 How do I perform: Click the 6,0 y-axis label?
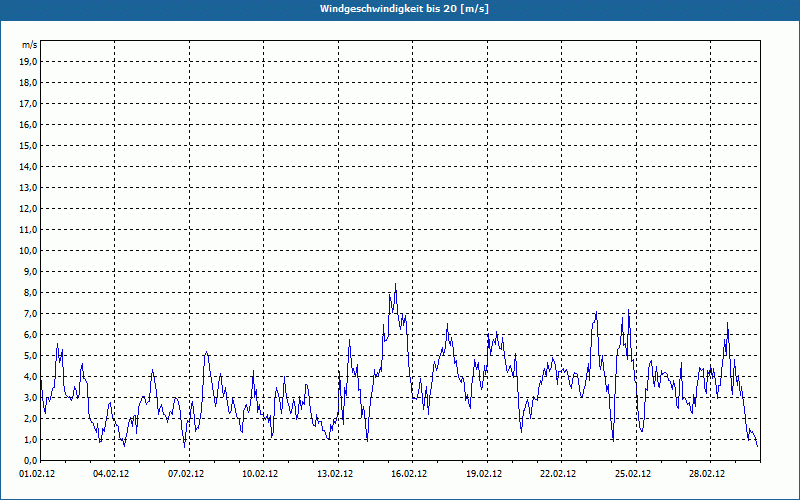[x=30, y=335]
